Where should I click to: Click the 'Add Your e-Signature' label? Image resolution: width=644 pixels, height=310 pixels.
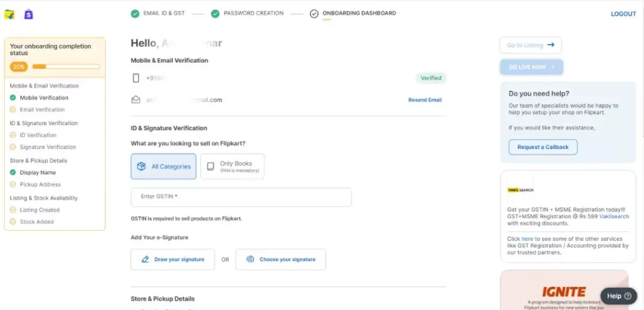159,237
